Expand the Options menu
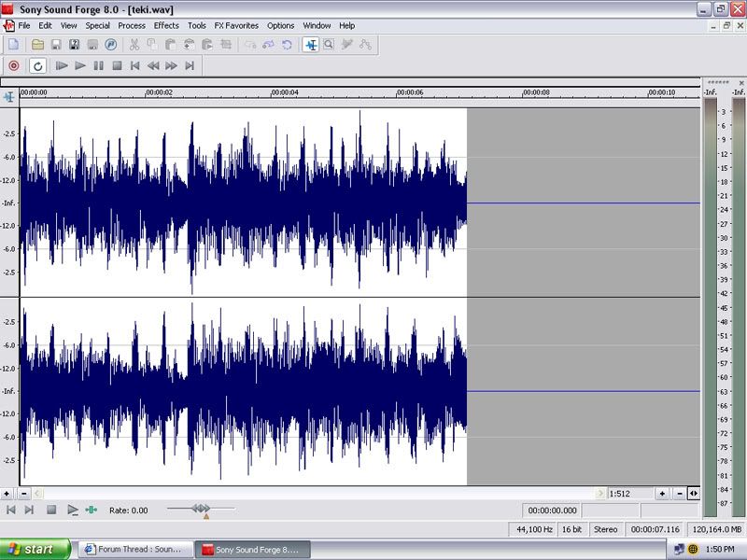This screenshot has height=560, width=747. click(x=280, y=25)
